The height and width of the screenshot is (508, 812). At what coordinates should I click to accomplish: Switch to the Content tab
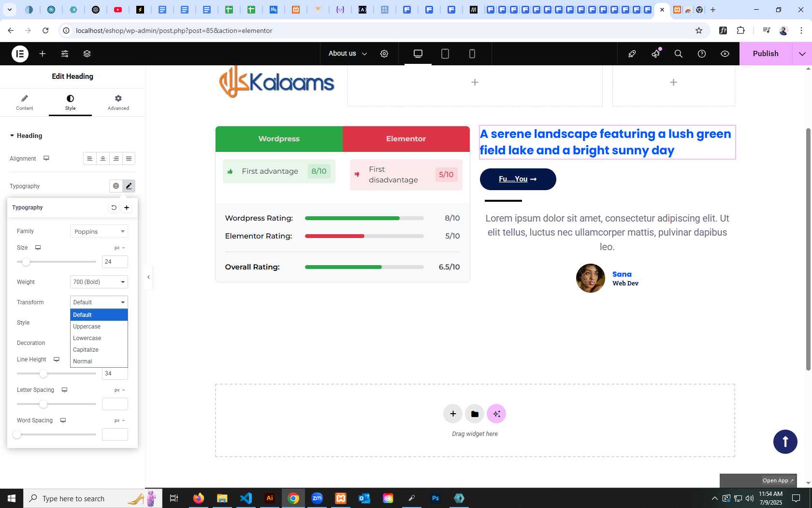[24, 103]
